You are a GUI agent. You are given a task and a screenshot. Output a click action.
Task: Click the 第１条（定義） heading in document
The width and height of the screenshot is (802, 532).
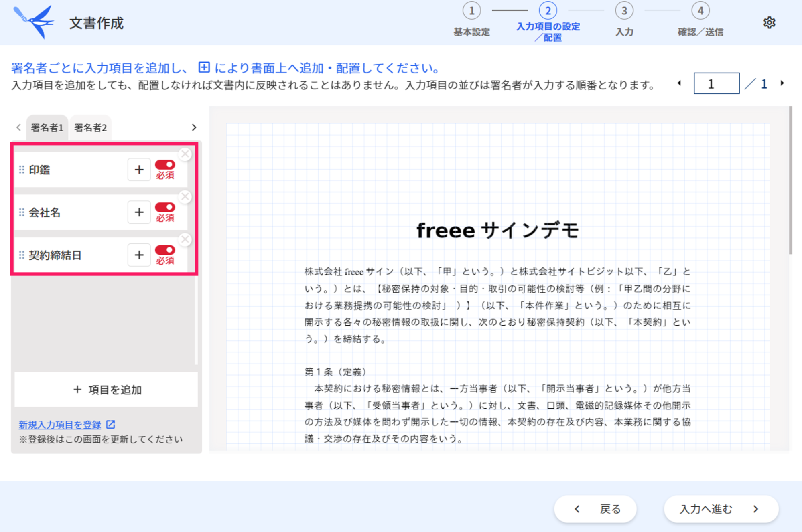pos(335,372)
